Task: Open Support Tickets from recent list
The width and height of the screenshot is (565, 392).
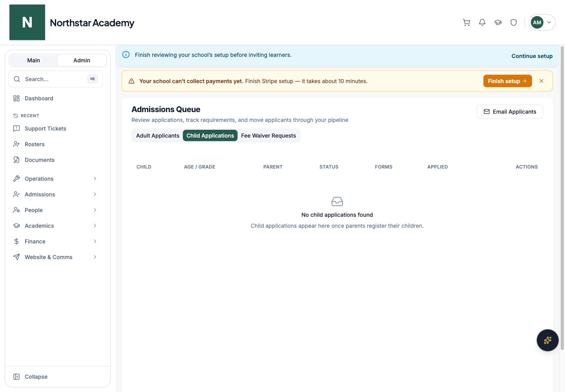Action: [x=55, y=129]
